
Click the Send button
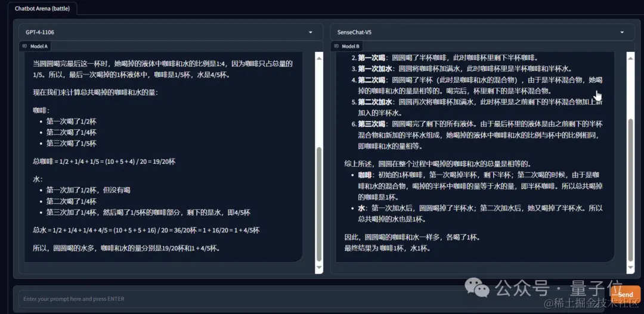(x=625, y=294)
